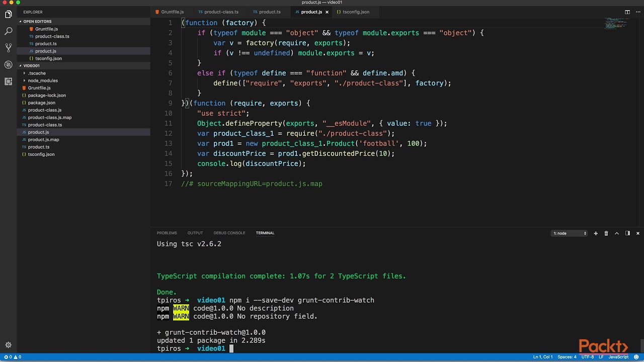644x362 pixels.
Task: Change the JavaScript language mode
Action: [x=618, y=357]
